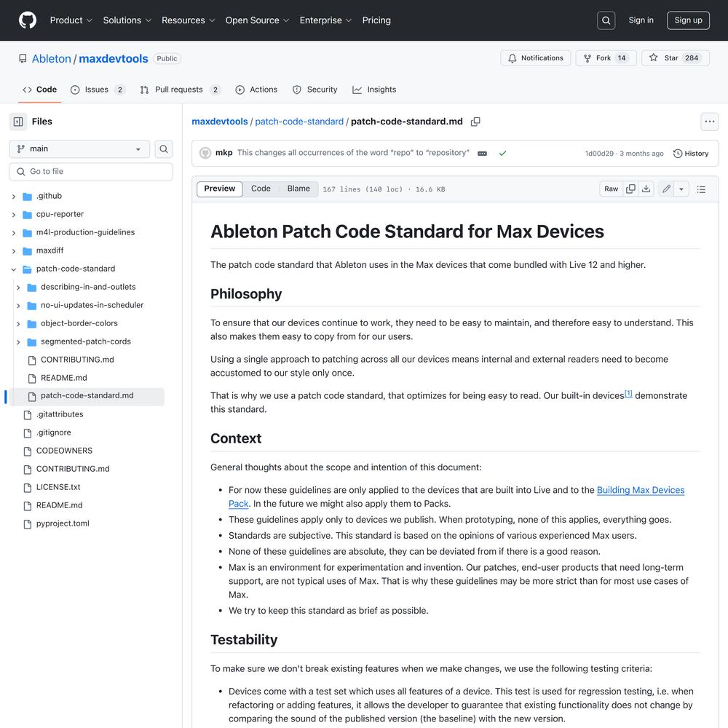Open the .github folder
The image size is (728, 728).
pyautogui.click(x=49, y=196)
